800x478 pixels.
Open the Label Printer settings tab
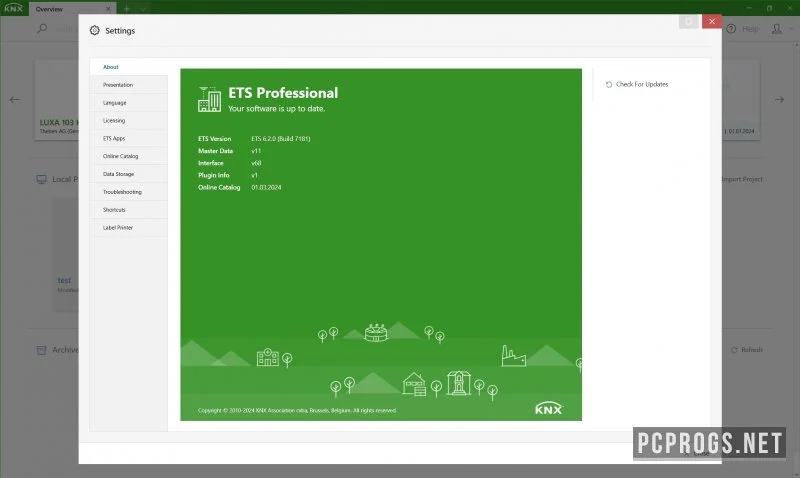pos(129,228)
